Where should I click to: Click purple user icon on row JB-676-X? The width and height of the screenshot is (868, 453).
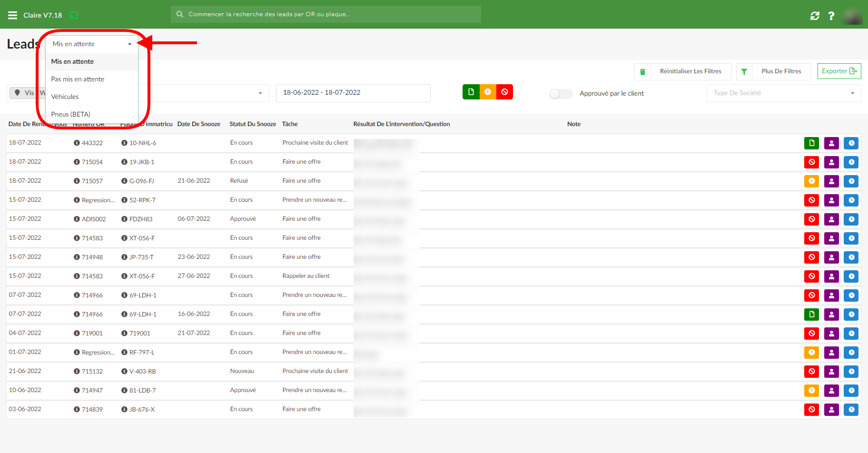831,410
